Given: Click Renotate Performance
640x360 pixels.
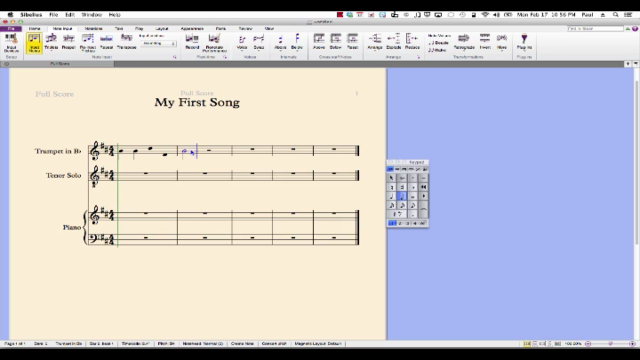Looking at the screenshot, I should coord(214,42).
